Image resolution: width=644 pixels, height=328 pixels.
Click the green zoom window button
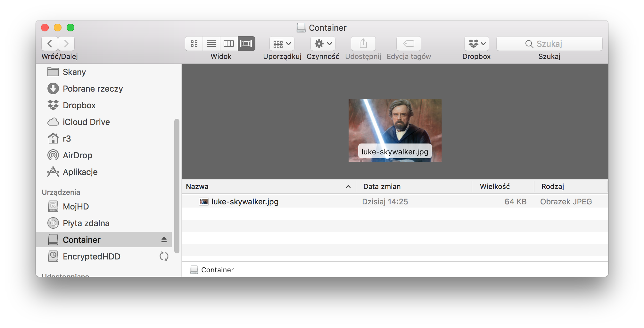[x=70, y=28]
